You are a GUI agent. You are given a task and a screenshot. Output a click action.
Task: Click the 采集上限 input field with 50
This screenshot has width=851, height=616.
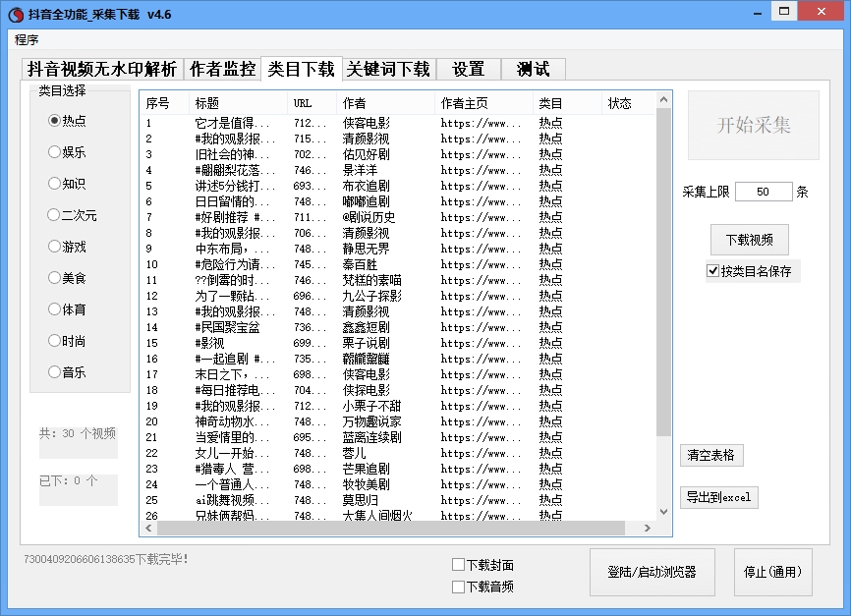click(x=764, y=192)
